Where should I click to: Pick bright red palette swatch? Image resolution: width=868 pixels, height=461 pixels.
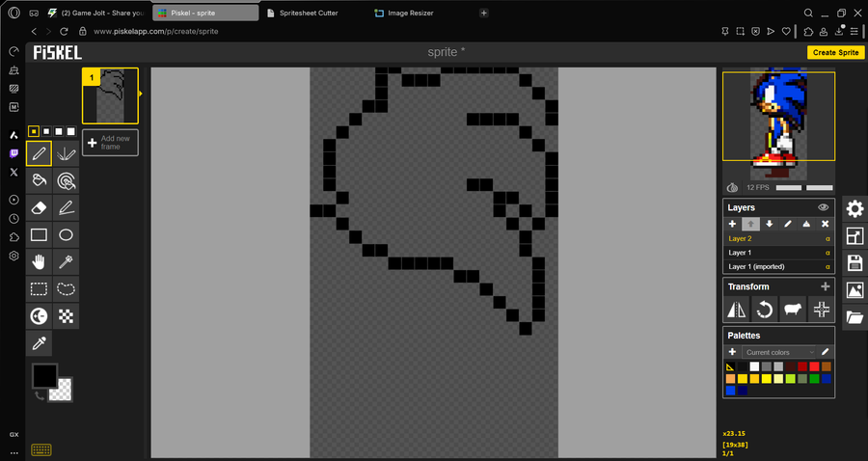click(814, 366)
